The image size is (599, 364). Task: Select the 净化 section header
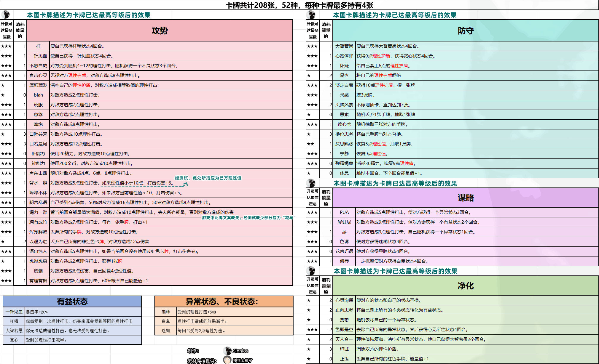[x=466, y=286]
